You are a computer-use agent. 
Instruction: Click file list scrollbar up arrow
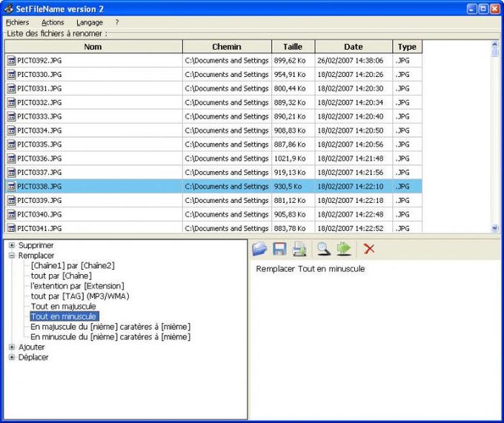[494, 44]
